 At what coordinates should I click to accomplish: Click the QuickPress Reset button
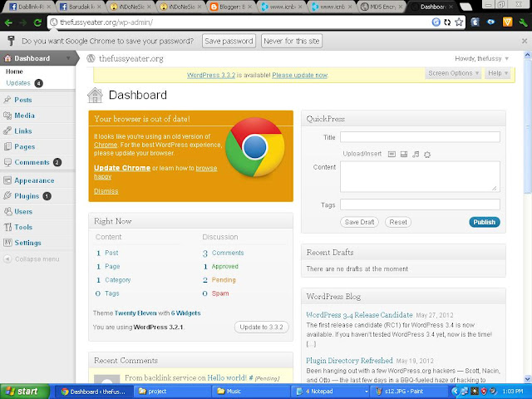coord(398,222)
